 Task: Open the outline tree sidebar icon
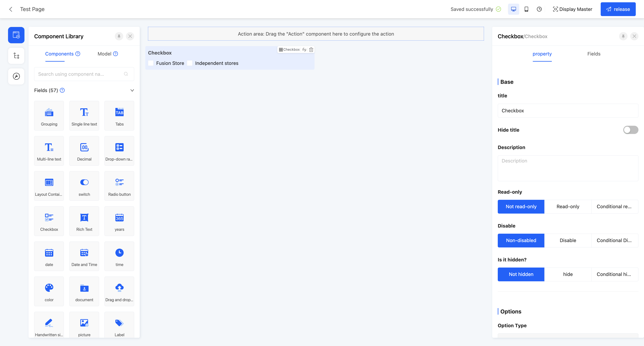[16, 56]
